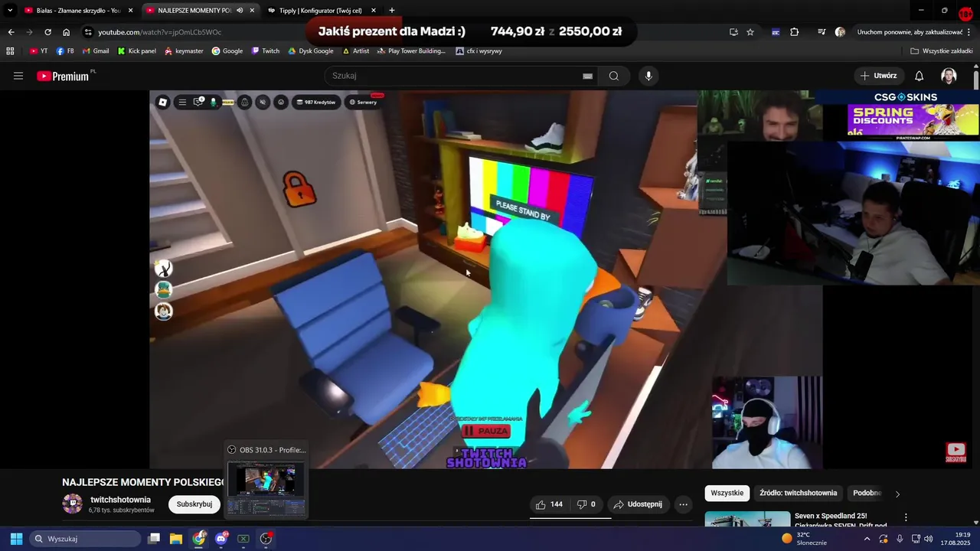Open the browser extensions puzzle icon

click(x=795, y=32)
